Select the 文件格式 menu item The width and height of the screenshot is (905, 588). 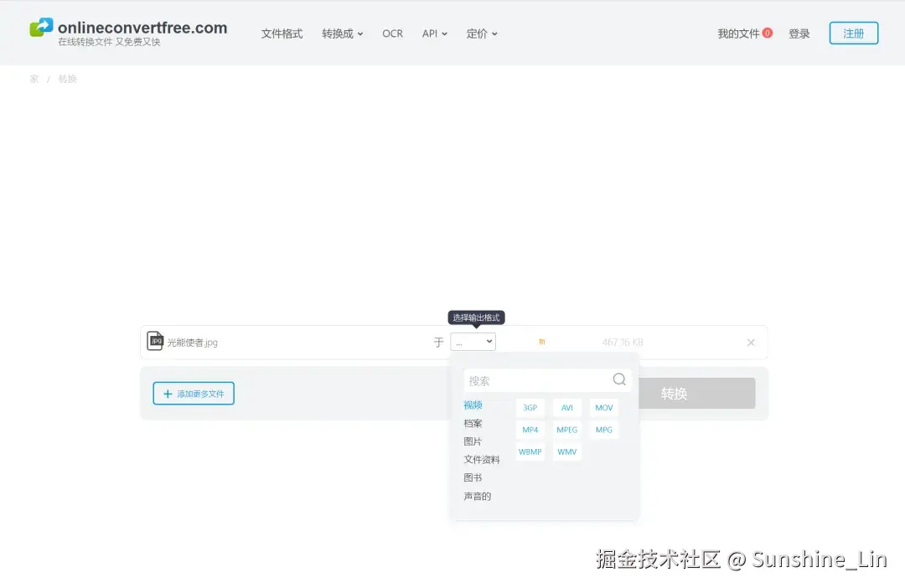click(x=282, y=34)
